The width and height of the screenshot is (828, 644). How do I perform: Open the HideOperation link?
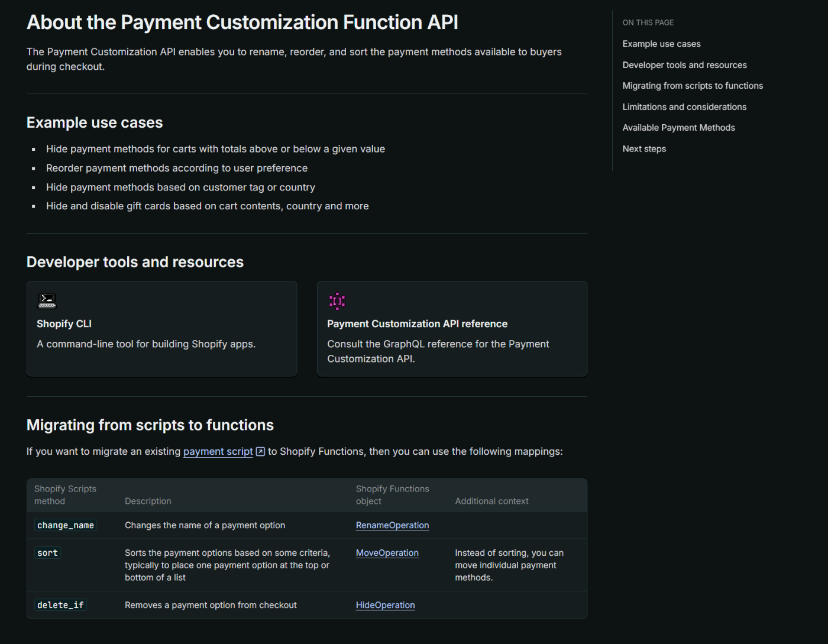click(385, 605)
